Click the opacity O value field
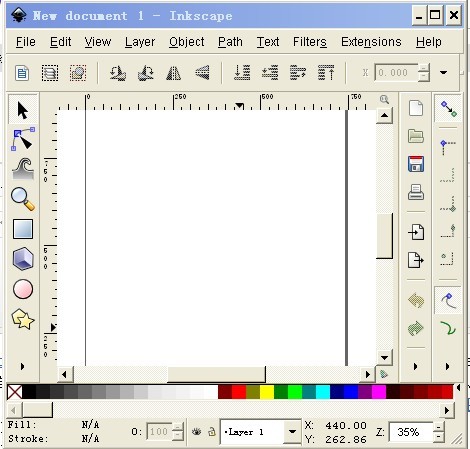Screen dimensions: 470x449 point(159,432)
